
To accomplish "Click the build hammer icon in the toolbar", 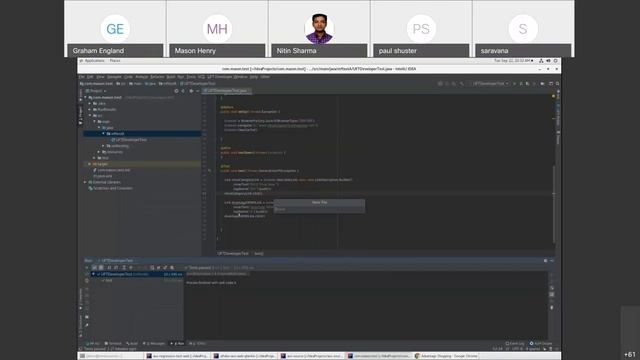I will tap(462, 84).
